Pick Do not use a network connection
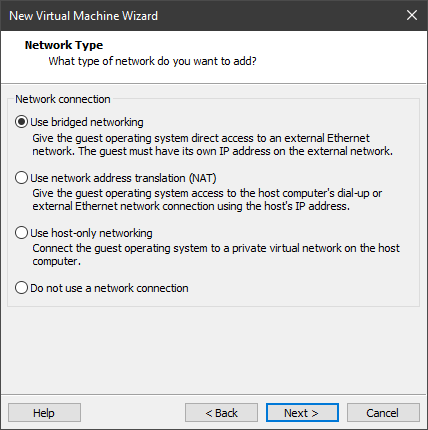 click(x=21, y=288)
